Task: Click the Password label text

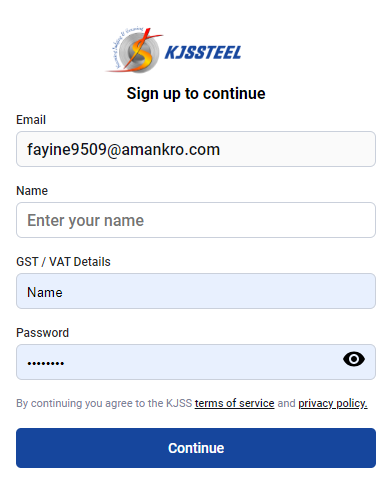Action: click(43, 333)
